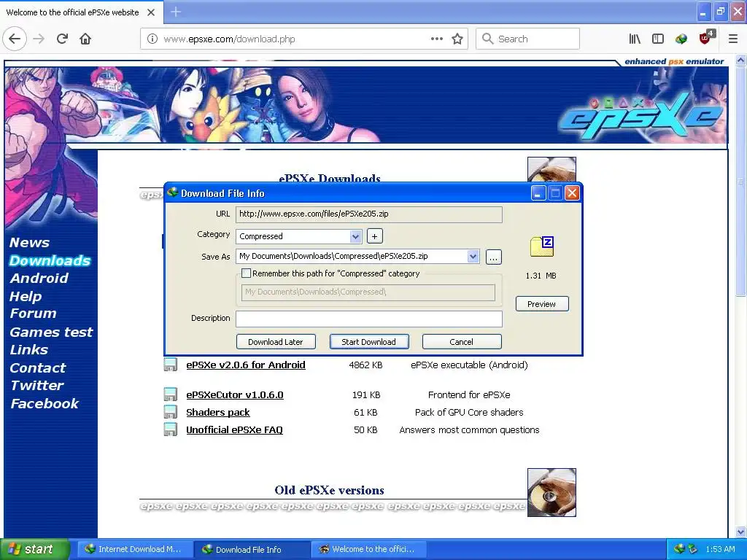
Task: Open the Firefox hamburger menu
Action: pos(733,39)
